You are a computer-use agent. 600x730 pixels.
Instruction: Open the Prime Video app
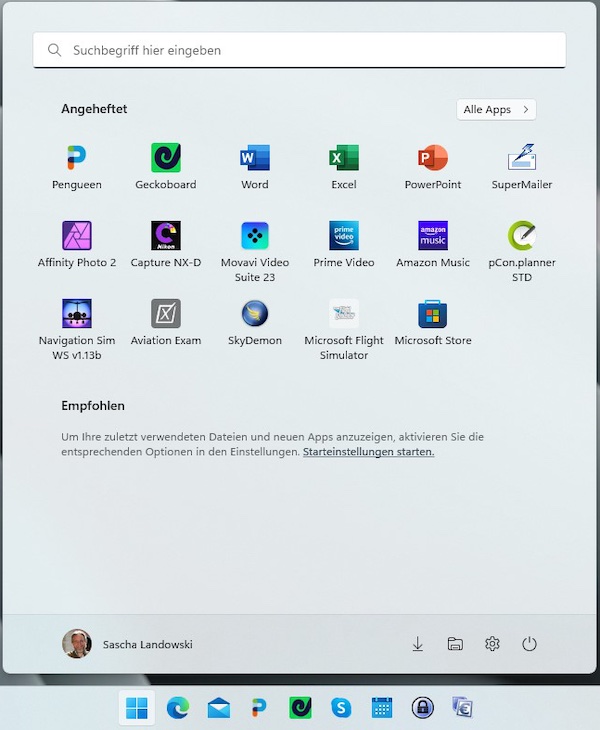click(x=344, y=245)
